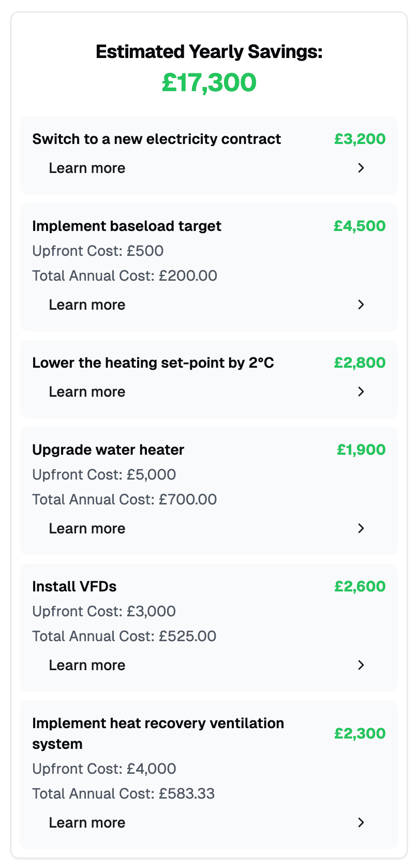
Task: Expand the Upgrade water heater chevron
Action: tap(361, 528)
